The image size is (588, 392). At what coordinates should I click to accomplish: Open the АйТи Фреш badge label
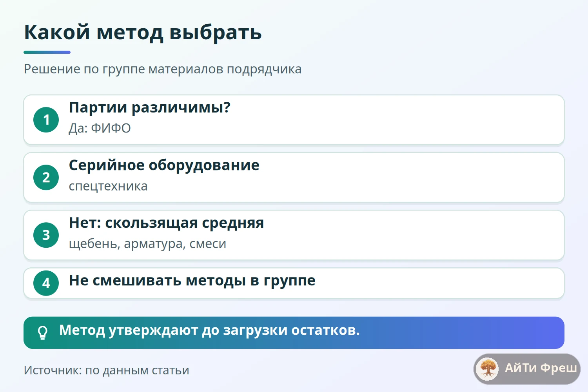click(541, 368)
